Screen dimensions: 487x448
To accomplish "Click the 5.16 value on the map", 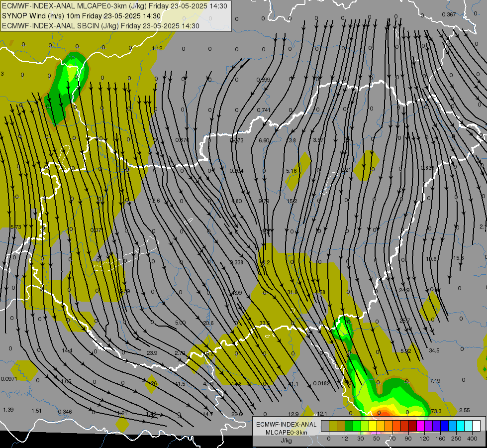I will (292, 171).
